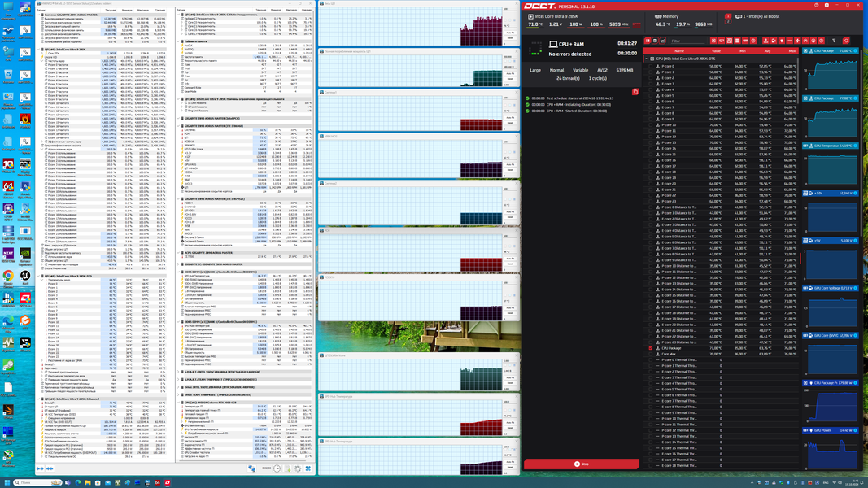Open HWiNFO settings gear icon
Screen dimensions: 868x488
[x=298, y=468]
